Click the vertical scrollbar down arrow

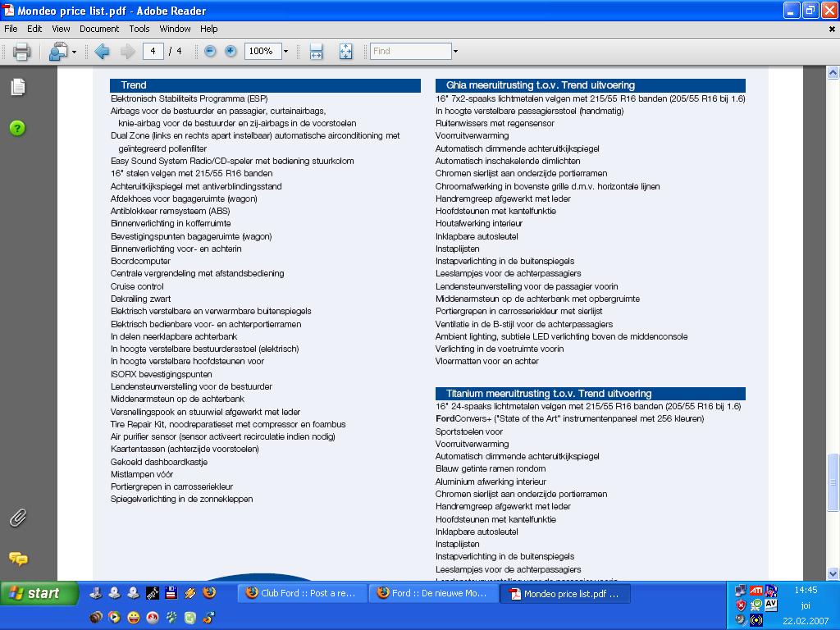833,574
